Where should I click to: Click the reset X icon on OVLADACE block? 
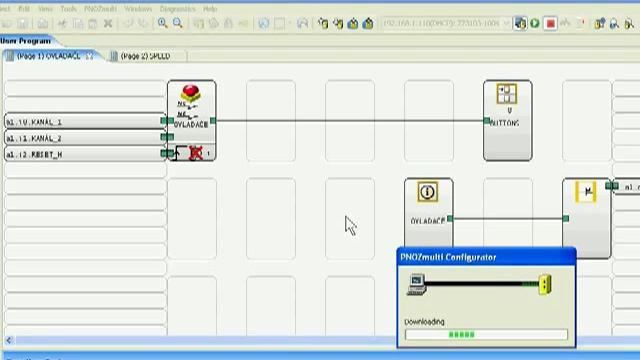tap(196, 153)
